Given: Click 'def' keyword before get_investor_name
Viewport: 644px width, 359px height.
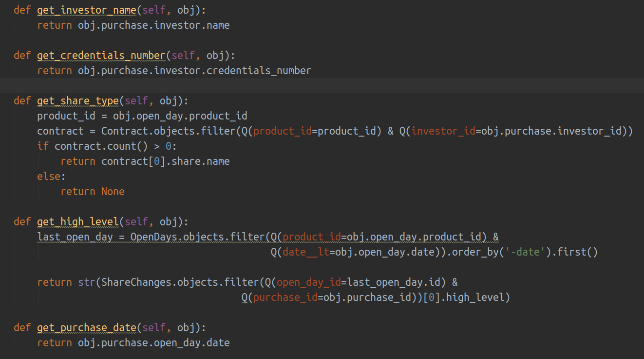Looking at the screenshot, I should [x=22, y=10].
